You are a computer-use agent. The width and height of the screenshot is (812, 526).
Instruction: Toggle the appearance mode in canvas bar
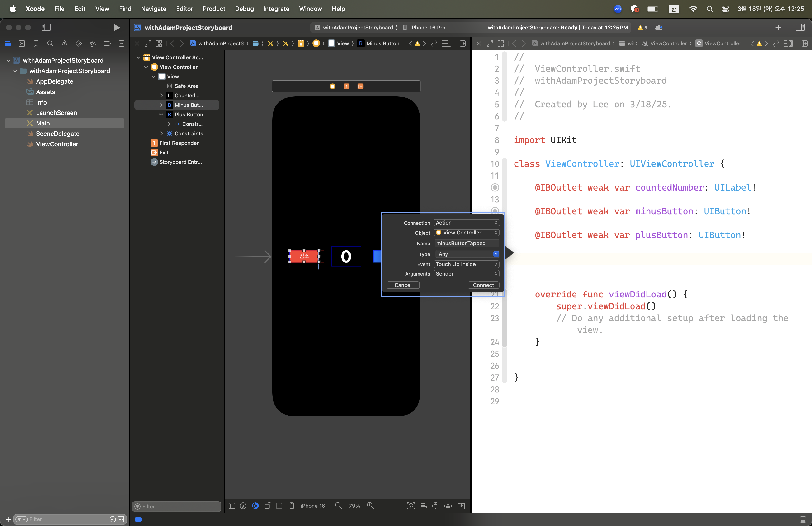(x=255, y=506)
